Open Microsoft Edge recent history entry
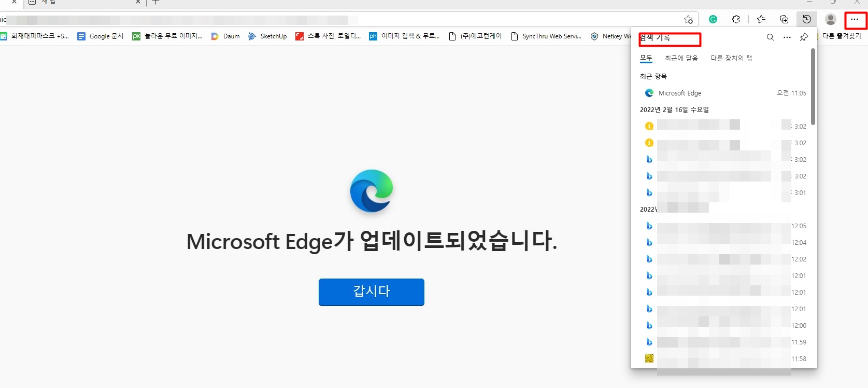Viewport: 868px width, 388px height. point(723,93)
